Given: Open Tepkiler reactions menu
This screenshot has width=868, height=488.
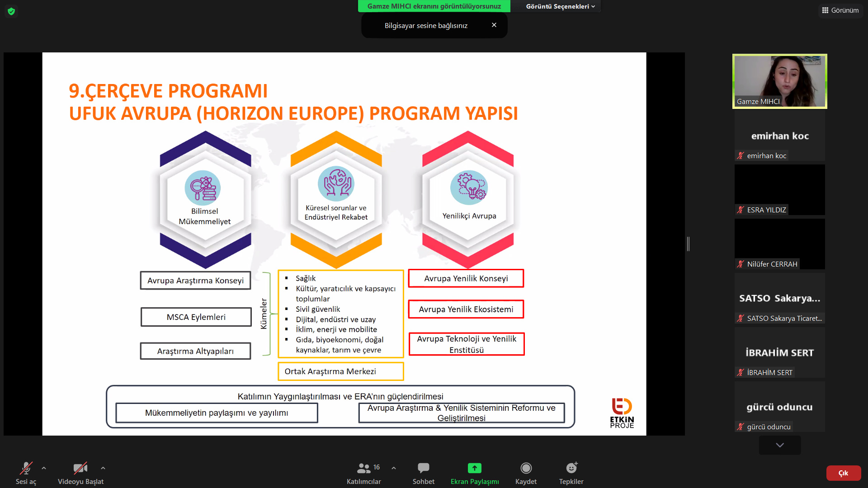Looking at the screenshot, I should click(x=571, y=469).
